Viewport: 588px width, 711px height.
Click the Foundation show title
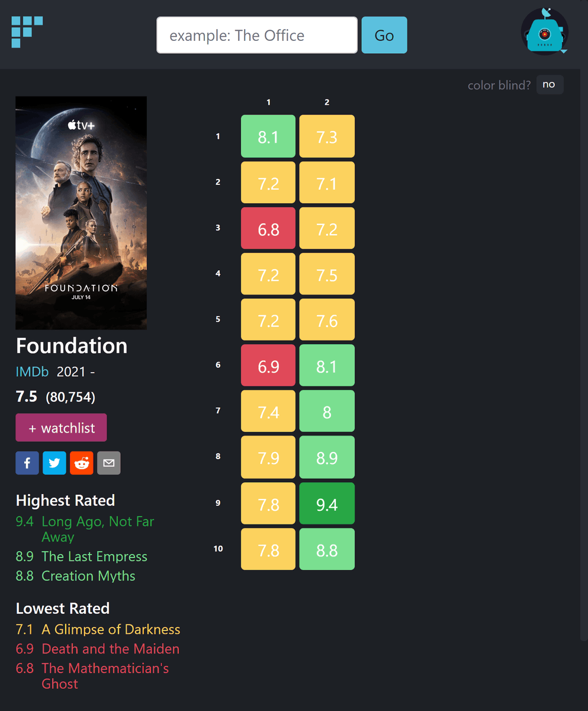72,346
